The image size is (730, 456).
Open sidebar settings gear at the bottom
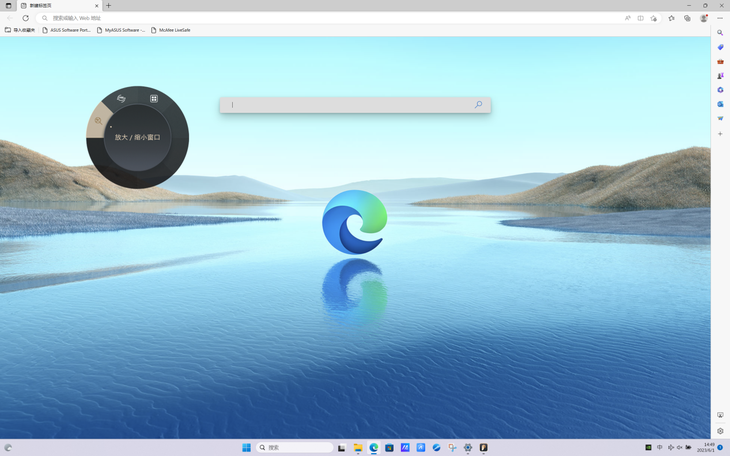point(720,431)
